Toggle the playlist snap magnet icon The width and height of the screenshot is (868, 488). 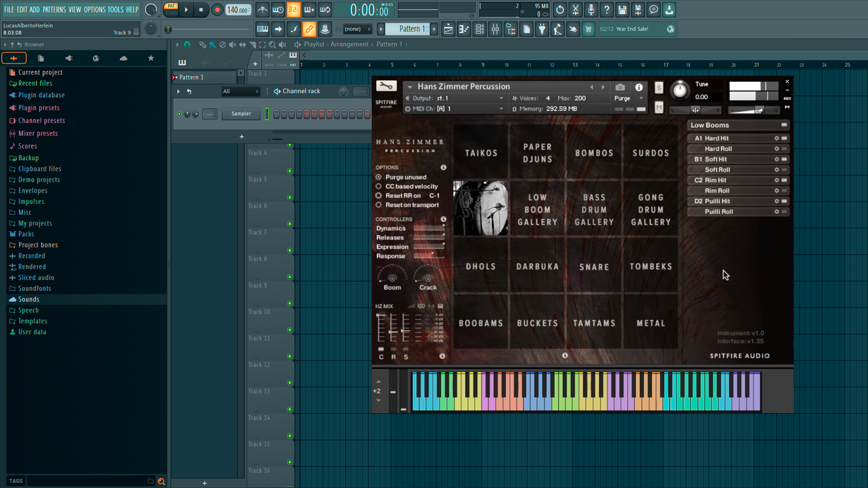(187, 44)
